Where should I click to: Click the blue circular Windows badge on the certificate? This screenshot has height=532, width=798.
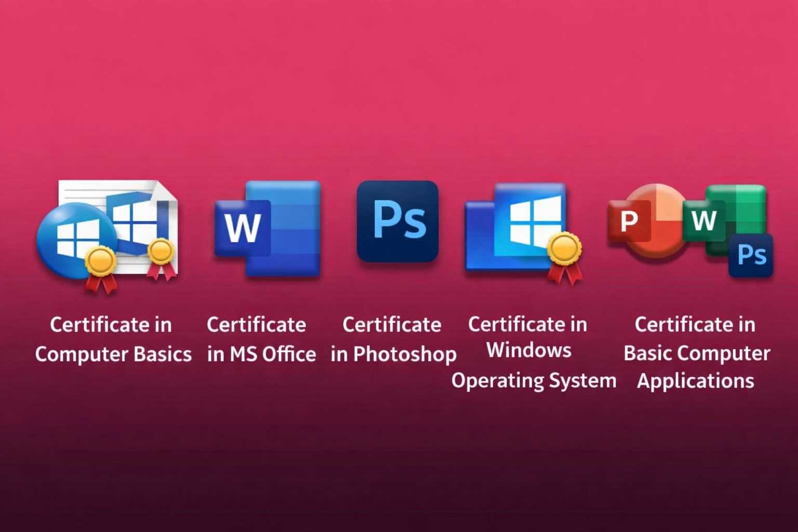tap(77, 234)
